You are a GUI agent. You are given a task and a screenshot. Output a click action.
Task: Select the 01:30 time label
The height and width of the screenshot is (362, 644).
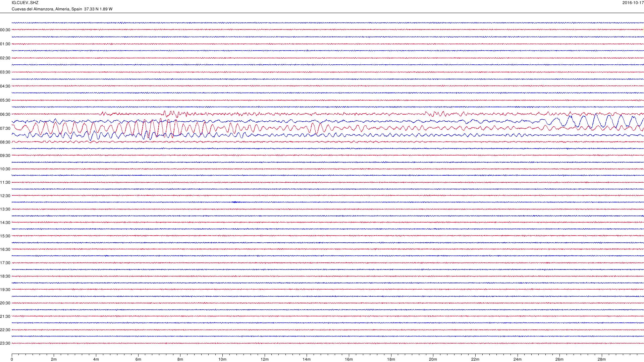[x=5, y=44]
